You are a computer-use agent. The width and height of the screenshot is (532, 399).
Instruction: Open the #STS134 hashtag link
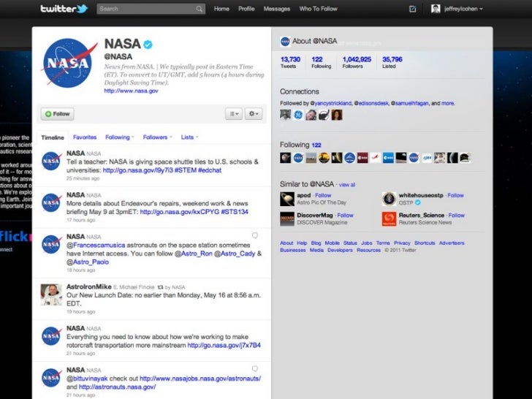235,212
